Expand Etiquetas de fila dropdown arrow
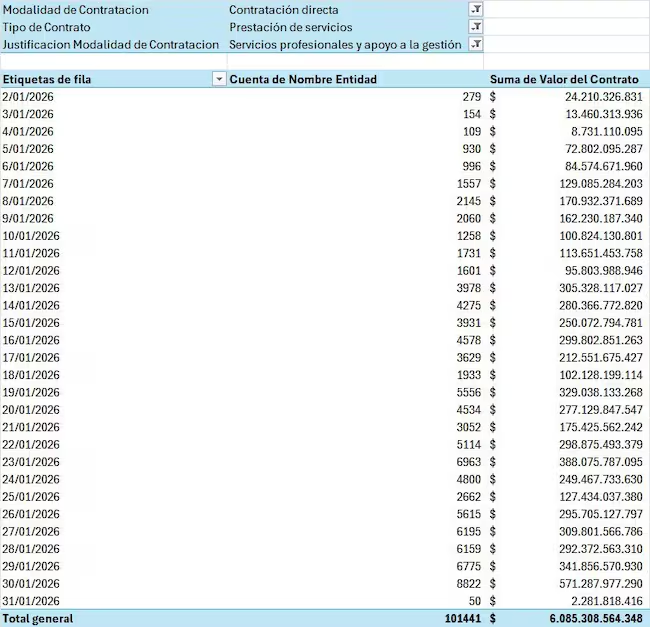The height and width of the screenshot is (627, 650). 219,79
